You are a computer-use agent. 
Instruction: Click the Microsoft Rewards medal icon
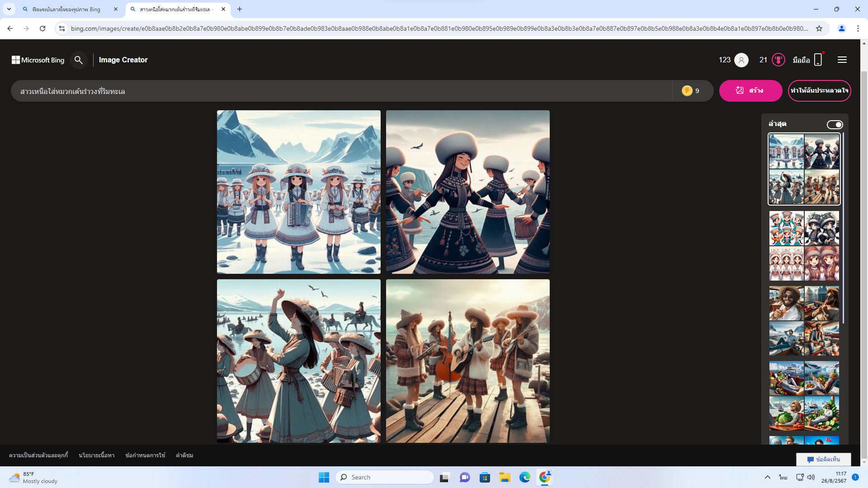778,60
